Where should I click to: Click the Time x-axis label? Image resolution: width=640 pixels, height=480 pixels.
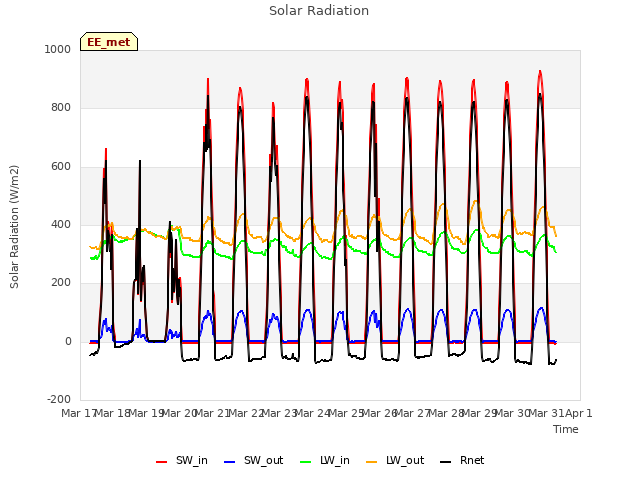coord(566,429)
